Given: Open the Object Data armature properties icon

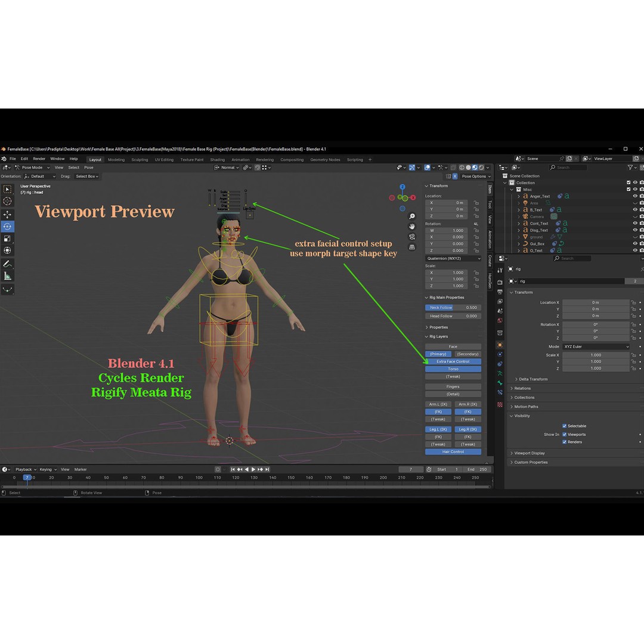Looking at the screenshot, I should [500, 374].
